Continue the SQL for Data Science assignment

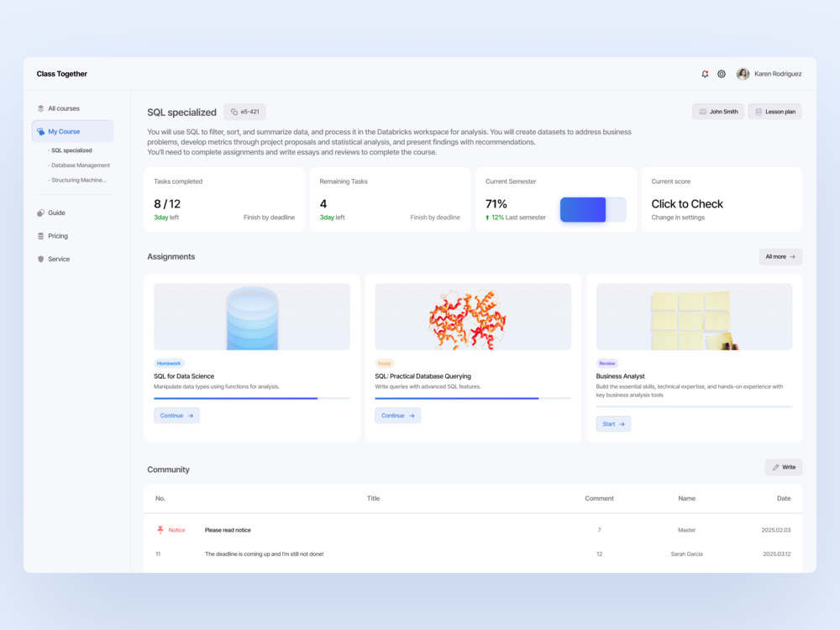coord(176,415)
